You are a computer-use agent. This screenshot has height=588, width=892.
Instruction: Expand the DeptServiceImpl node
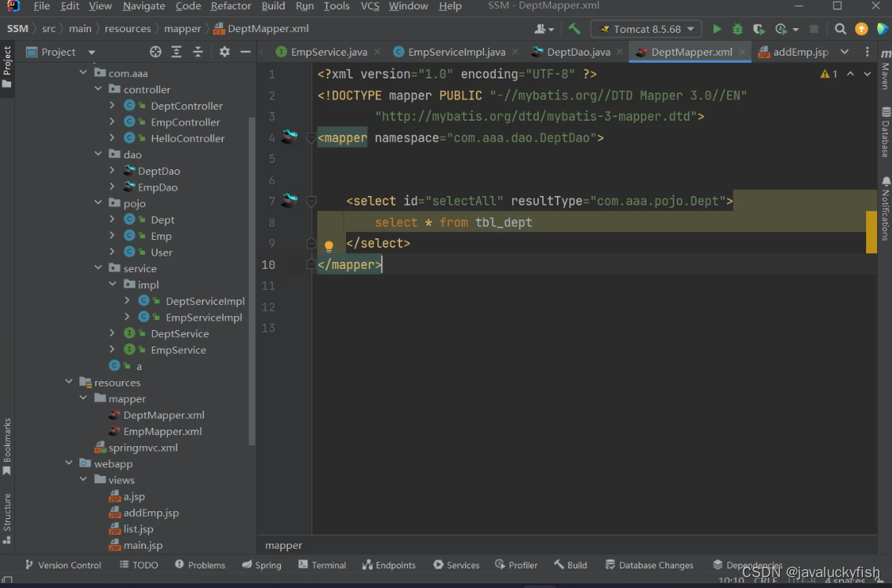(128, 301)
